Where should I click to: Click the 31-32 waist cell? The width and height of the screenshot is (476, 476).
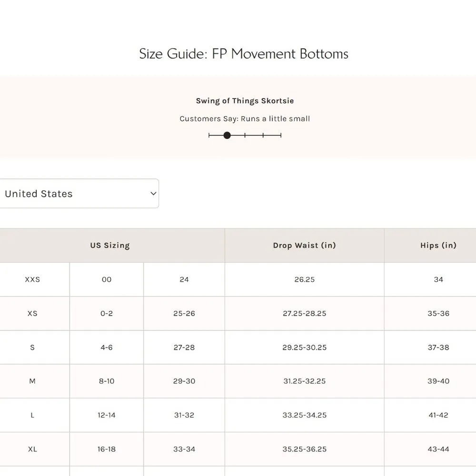point(184,415)
